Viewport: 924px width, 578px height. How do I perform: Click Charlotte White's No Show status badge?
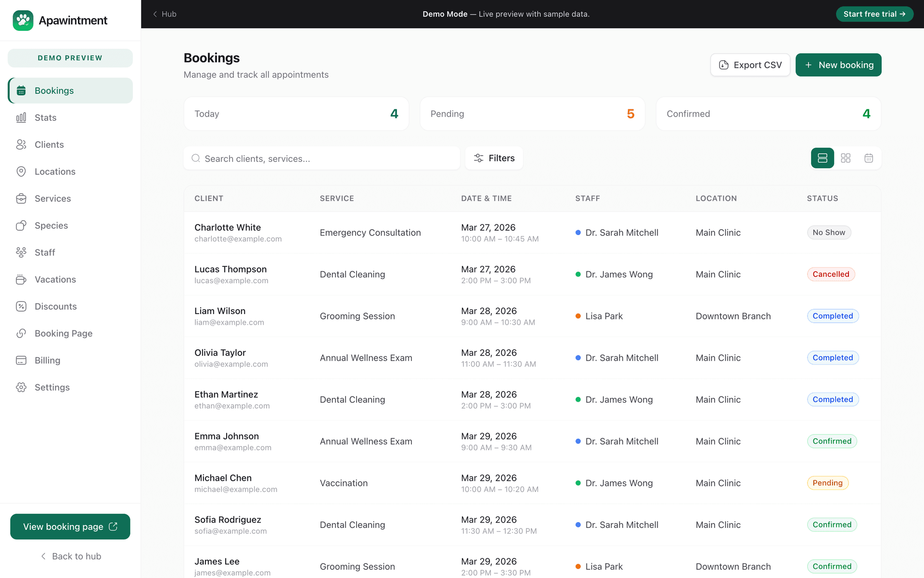(x=829, y=232)
